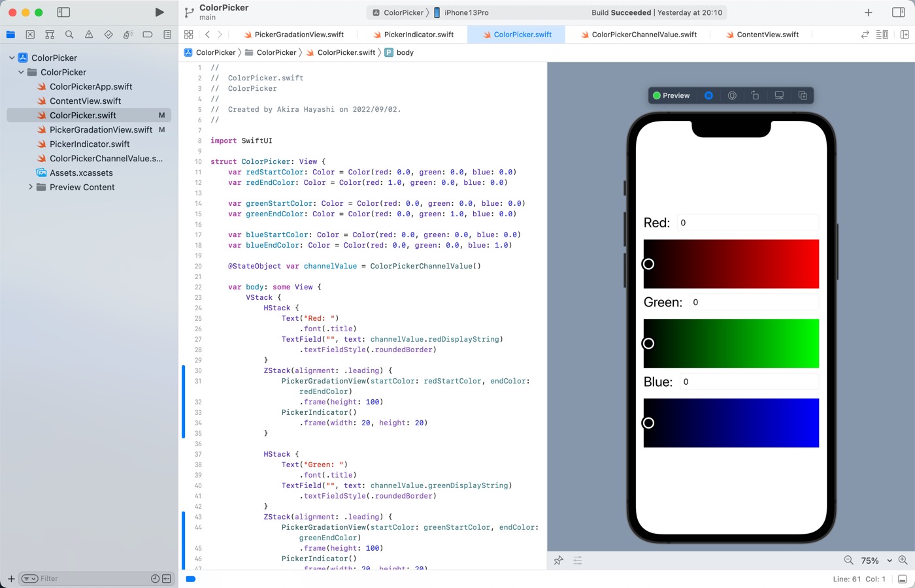Show only source-controlled files filter
The height and width of the screenshot is (588, 915).
[167, 578]
